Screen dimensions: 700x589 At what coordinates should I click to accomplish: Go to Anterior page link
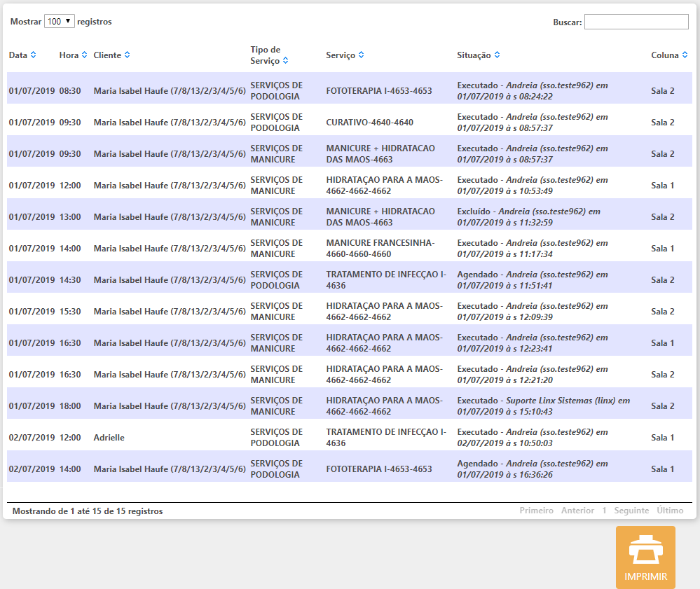coord(577,511)
